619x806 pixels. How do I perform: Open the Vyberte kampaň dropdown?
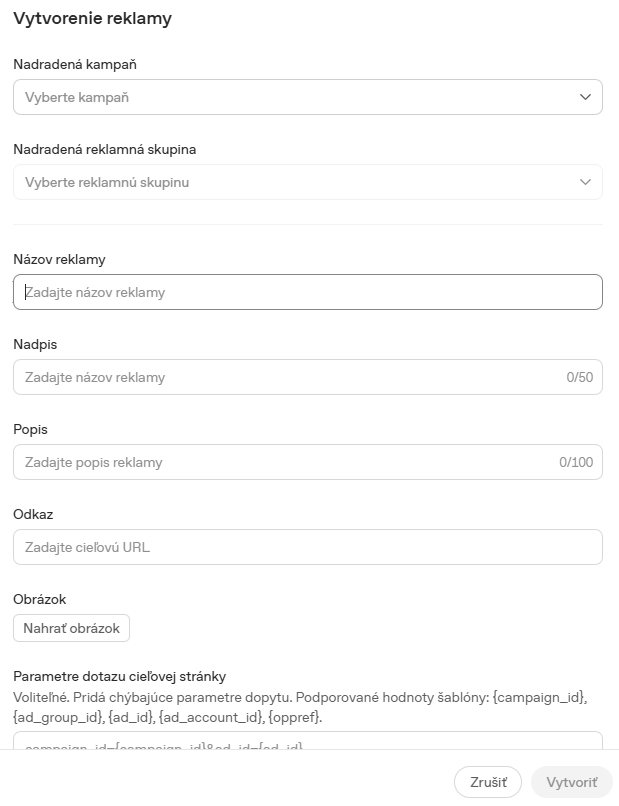pos(307,97)
